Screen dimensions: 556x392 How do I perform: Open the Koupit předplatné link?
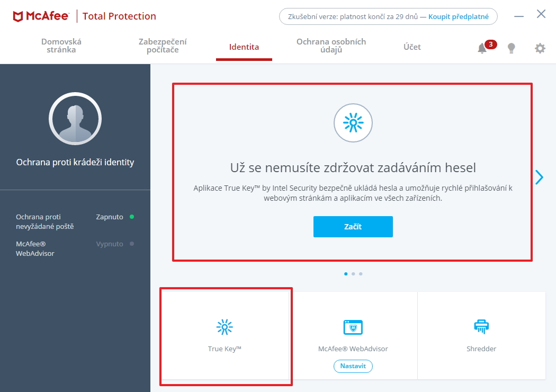459,16
